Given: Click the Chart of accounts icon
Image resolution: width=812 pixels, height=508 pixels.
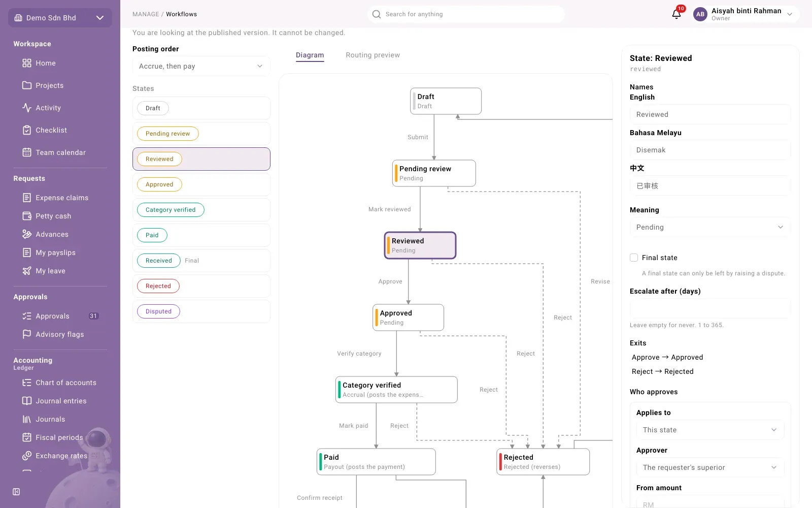Looking at the screenshot, I should [x=27, y=383].
